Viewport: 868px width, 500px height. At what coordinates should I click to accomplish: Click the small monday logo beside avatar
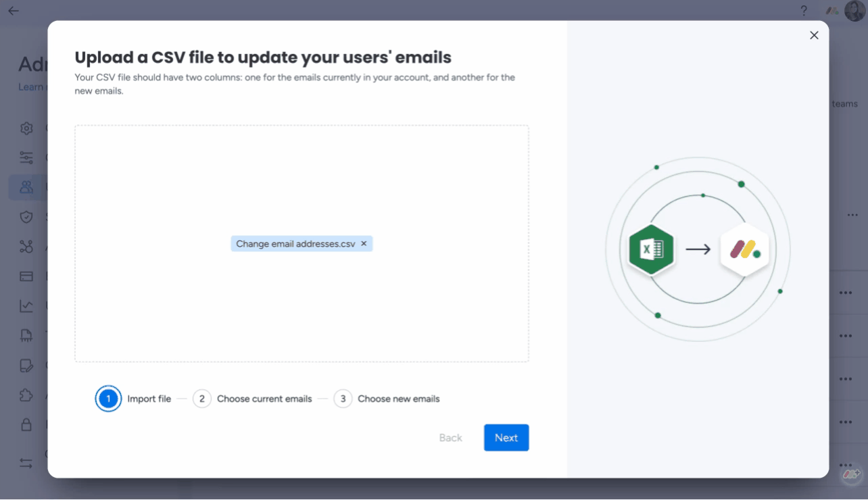click(x=832, y=11)
